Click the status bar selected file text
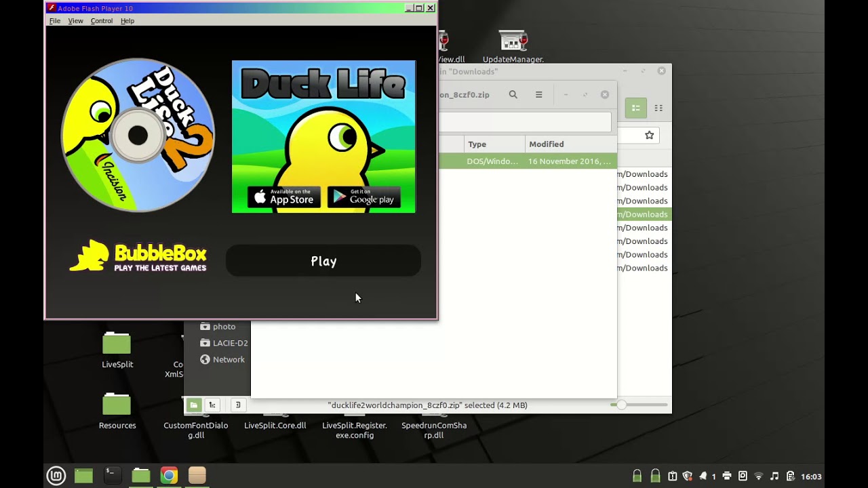Viewport: 868px width, 488px height. tap(427, 405)
